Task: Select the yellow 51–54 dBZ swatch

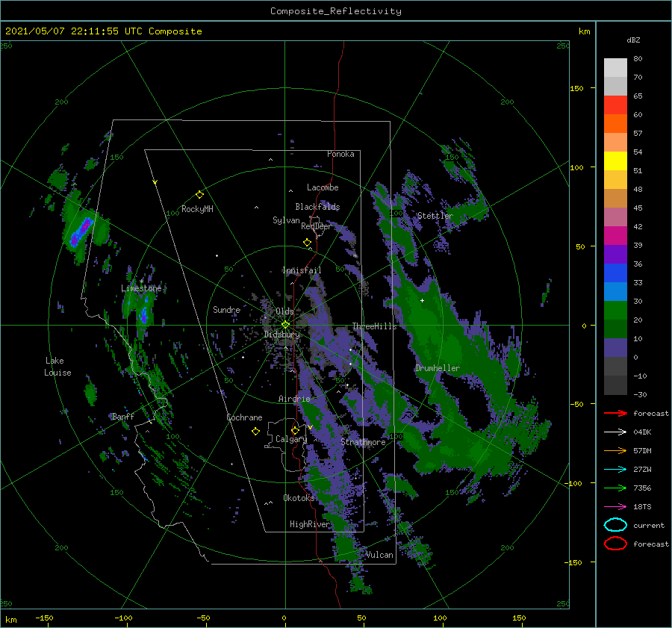Action: coord(615,161)
